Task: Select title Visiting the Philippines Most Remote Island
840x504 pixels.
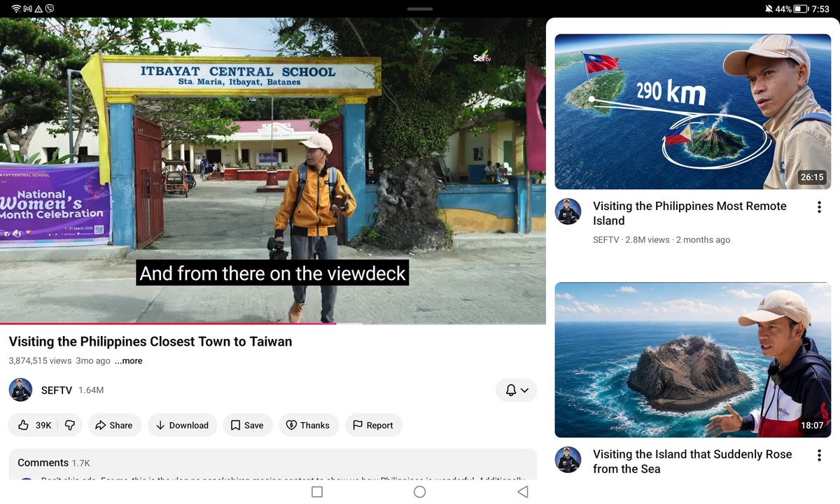Action: click(x=689, y=213)
